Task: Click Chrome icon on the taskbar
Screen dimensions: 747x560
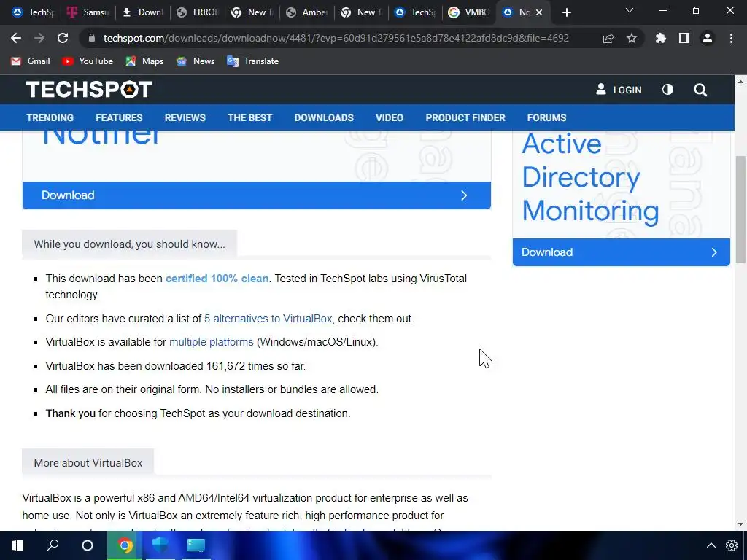Action: (125, 545)
